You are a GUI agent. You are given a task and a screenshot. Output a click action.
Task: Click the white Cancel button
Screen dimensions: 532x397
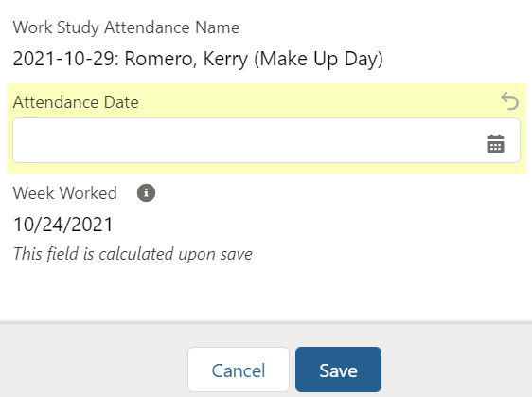(x=239, y=370)
